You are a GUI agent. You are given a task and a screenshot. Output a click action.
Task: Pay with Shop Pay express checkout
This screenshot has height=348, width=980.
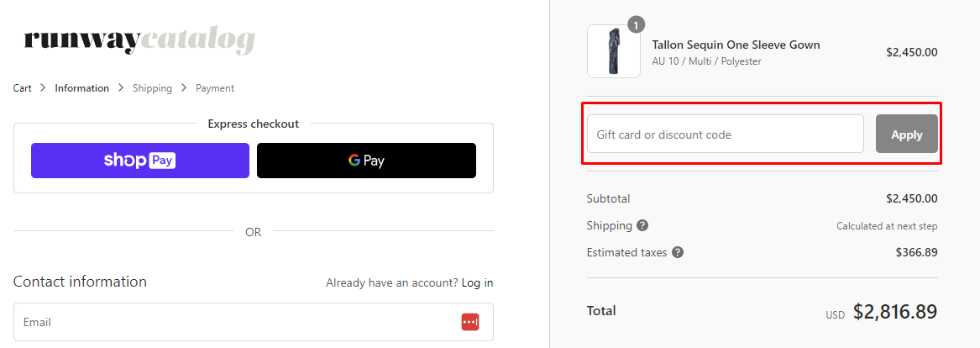[x=140, y=161]
